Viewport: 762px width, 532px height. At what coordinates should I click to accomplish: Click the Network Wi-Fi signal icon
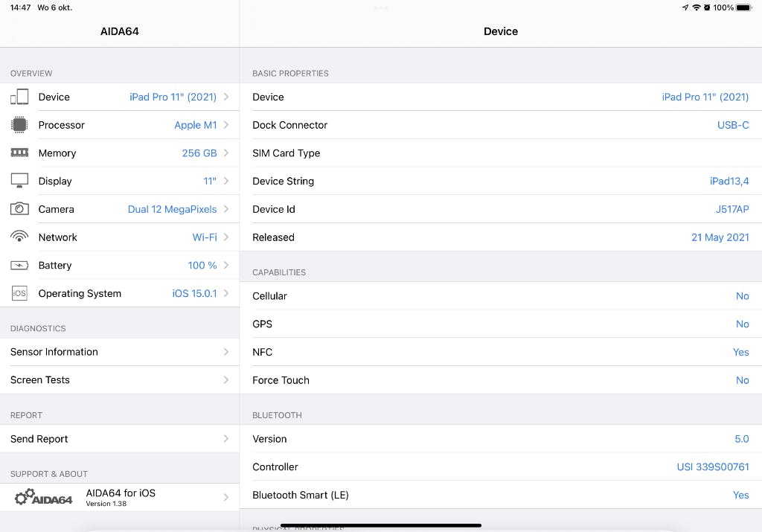(19, 237)
